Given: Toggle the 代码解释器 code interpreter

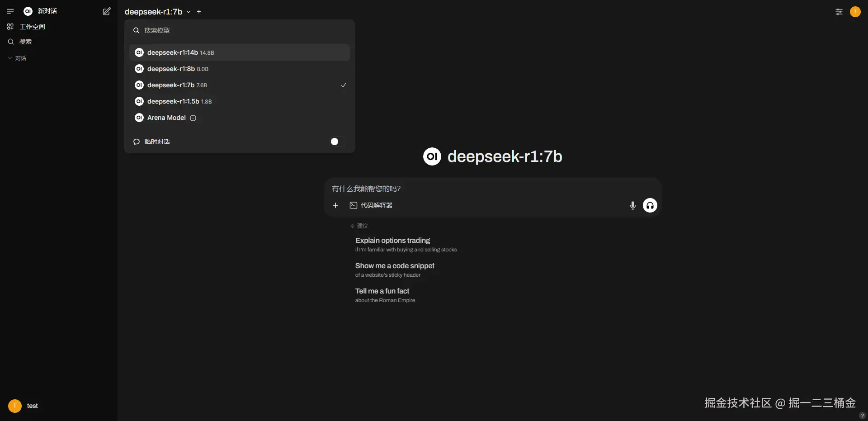Looking at the screenshot, I should 371,205.
